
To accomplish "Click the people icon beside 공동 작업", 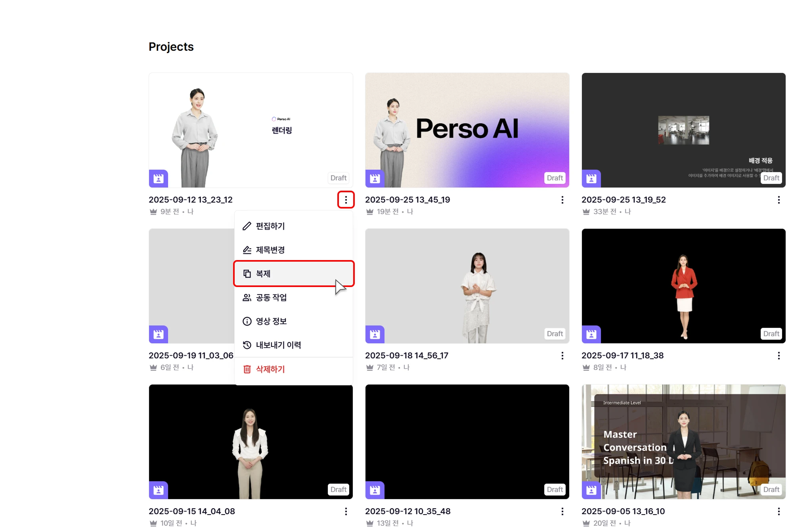I will pos(247,297).
